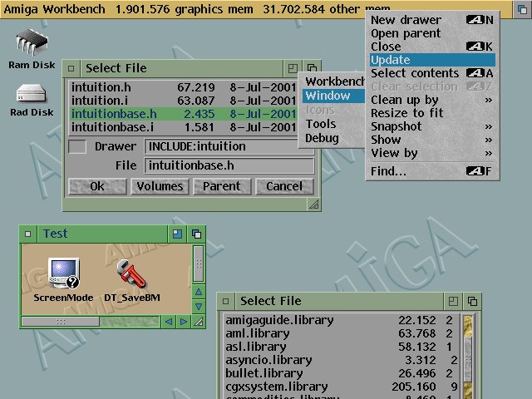
Task: Expand the Snapshot submenu
Action: pyautogui.click(x=431, y=126)
